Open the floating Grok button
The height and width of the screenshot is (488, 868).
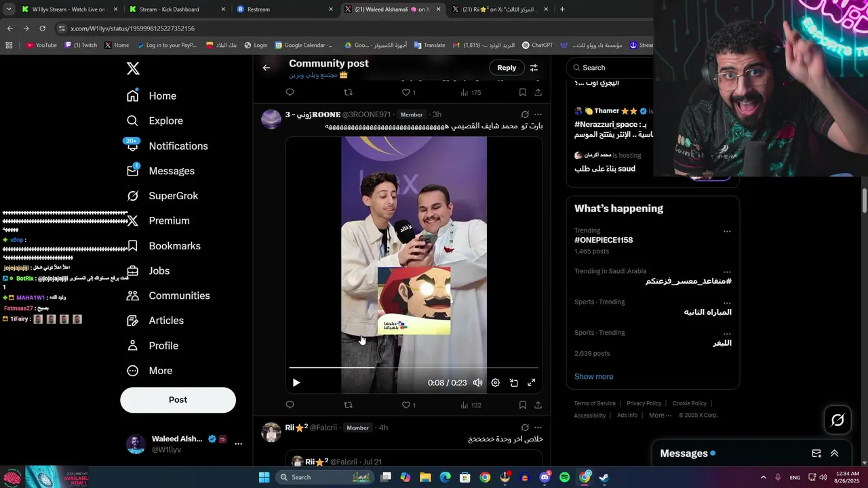point(837,420)
